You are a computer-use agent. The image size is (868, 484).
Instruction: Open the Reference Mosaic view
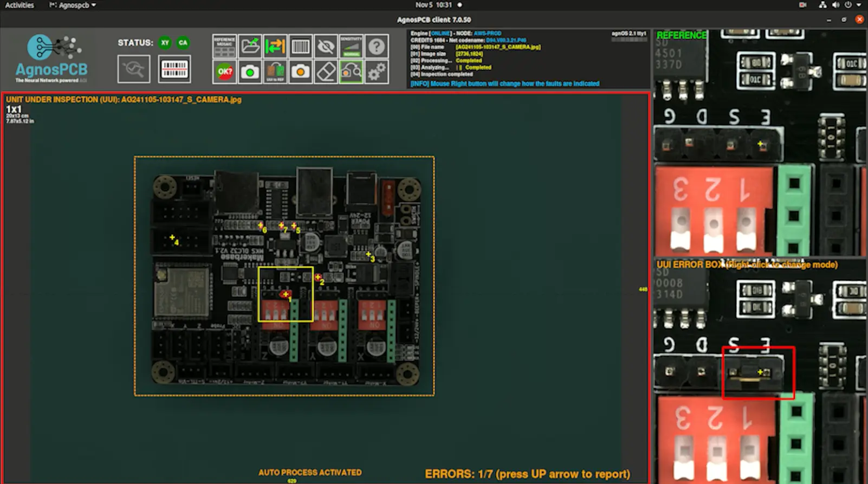(224, 47)
